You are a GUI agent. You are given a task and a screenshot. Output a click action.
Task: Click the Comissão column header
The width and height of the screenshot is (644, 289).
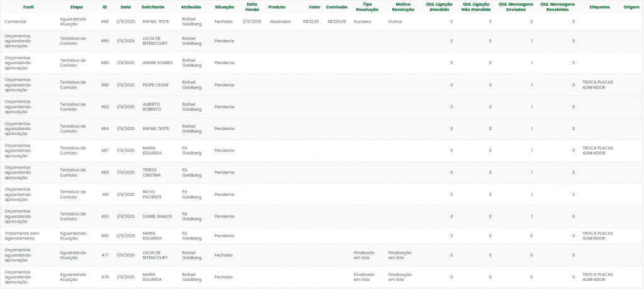point(336,7)
